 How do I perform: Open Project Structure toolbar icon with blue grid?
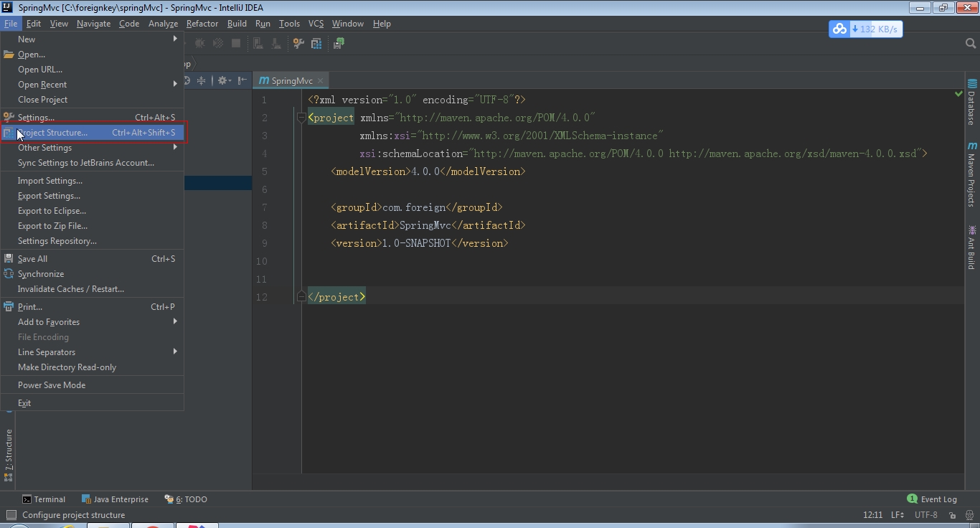click(316, 43)
